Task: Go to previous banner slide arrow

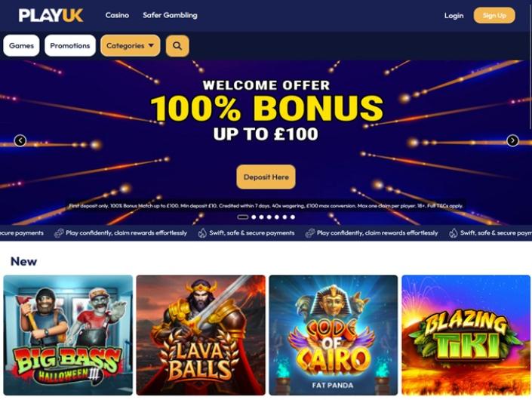Action: [20, 140]
